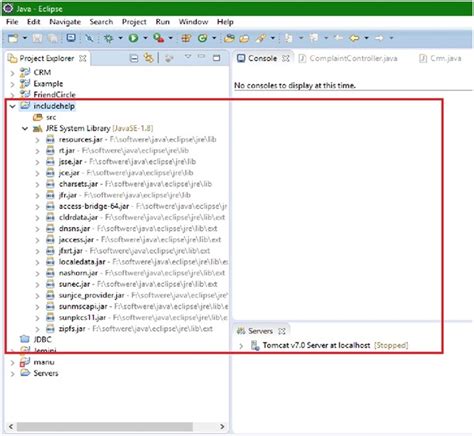The height and width of the screenshot is (436, 474).
Task: Open the Edit menu
Action: [33, 22]
